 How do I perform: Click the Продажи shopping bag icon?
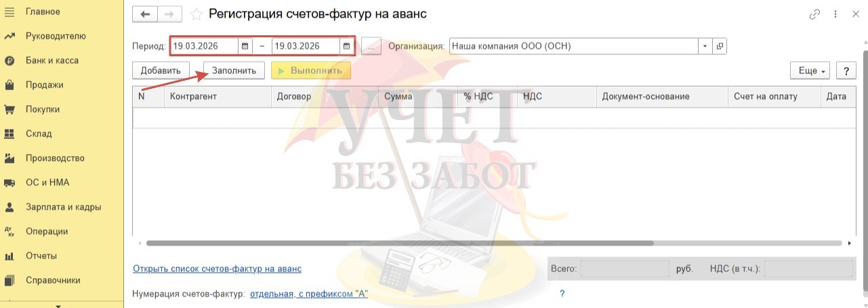(x=9, y=85)
